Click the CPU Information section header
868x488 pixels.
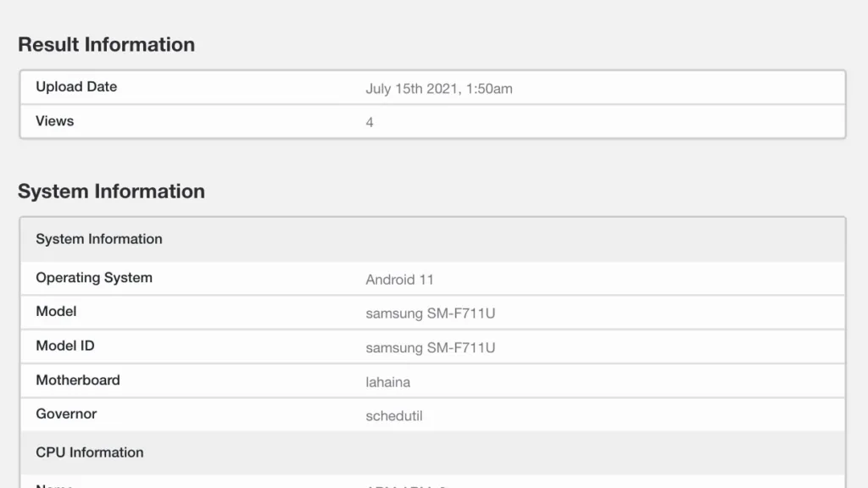(x=432, y=452)
